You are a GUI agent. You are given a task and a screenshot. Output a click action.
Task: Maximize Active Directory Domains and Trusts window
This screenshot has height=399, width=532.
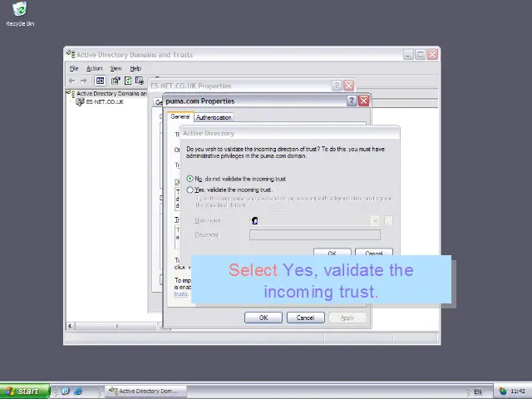click(421, 54)
